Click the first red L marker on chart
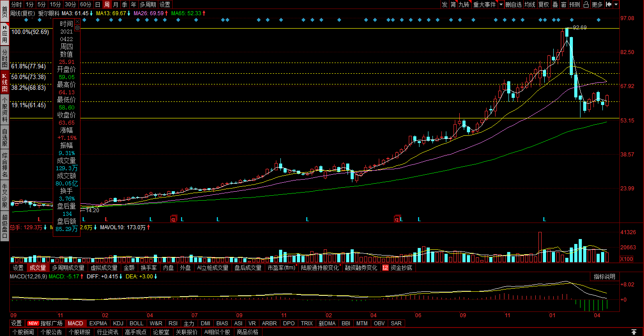The width and height of the screenshot is (644, 336). click(39, 219)
